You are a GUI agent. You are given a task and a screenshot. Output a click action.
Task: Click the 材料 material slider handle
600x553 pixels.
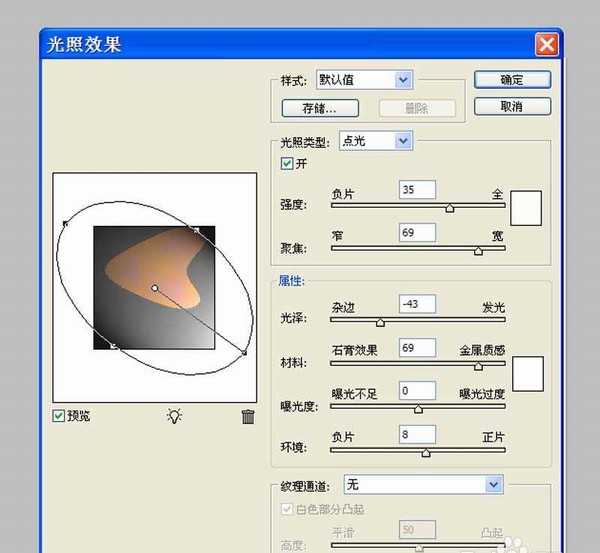pos(478,366)
